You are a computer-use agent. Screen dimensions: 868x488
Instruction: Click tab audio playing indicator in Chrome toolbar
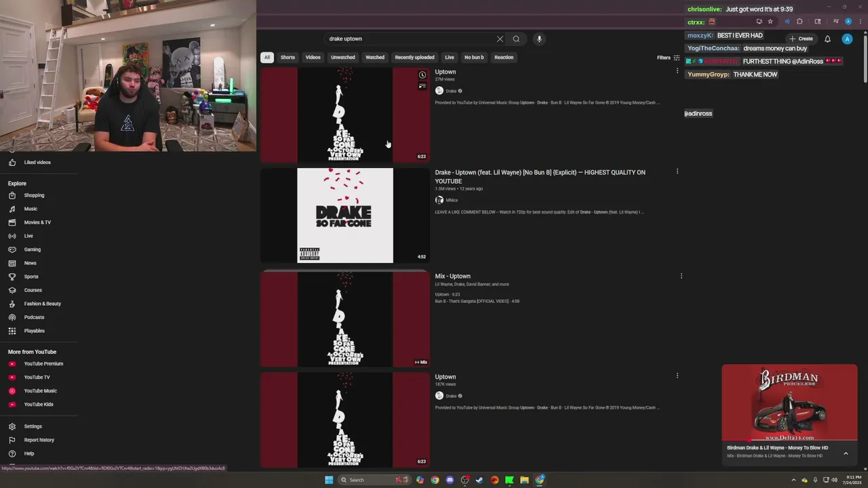(x=787, y=22)
